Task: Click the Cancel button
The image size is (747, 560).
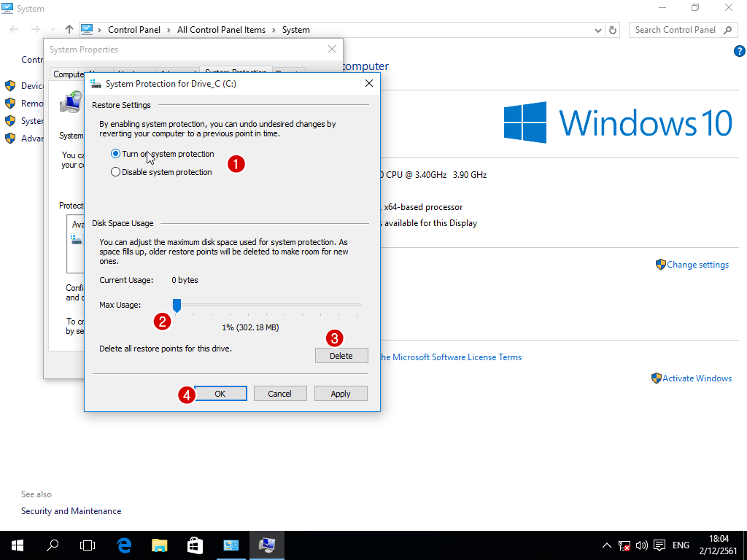Action: point(279,394)
